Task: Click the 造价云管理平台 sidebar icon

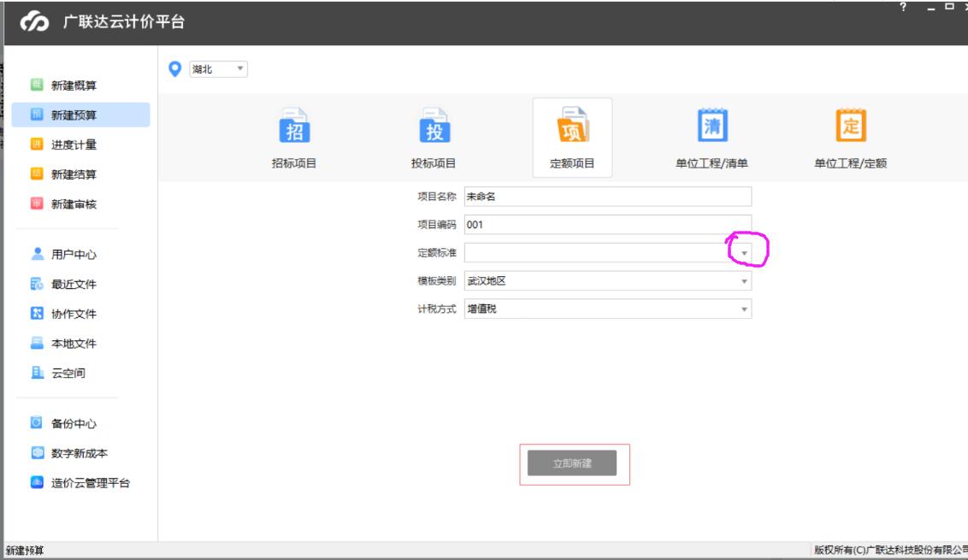Action: [37, 482]
